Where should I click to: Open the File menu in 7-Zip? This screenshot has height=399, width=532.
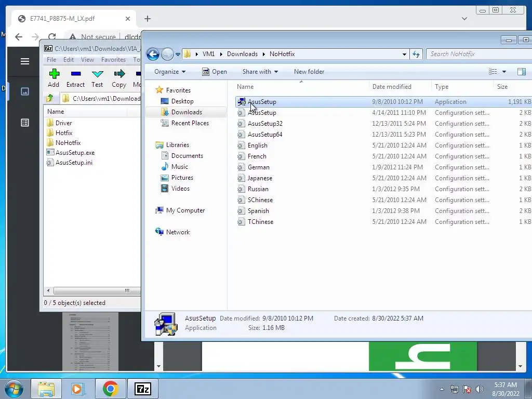pos(51,59)
